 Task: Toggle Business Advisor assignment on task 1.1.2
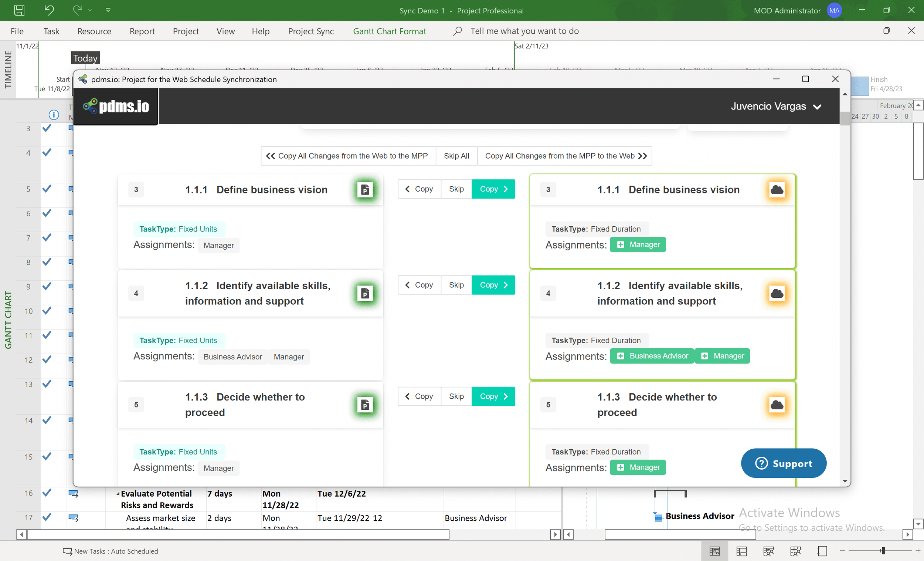tap(652, 356)
